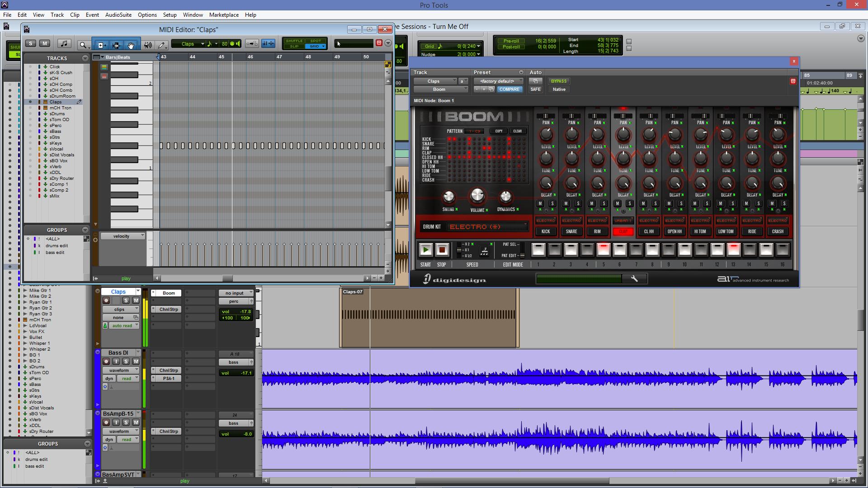Open the Event menu from menu bar
The width and height of the screenshot is (868, 488).
[92, 14]
